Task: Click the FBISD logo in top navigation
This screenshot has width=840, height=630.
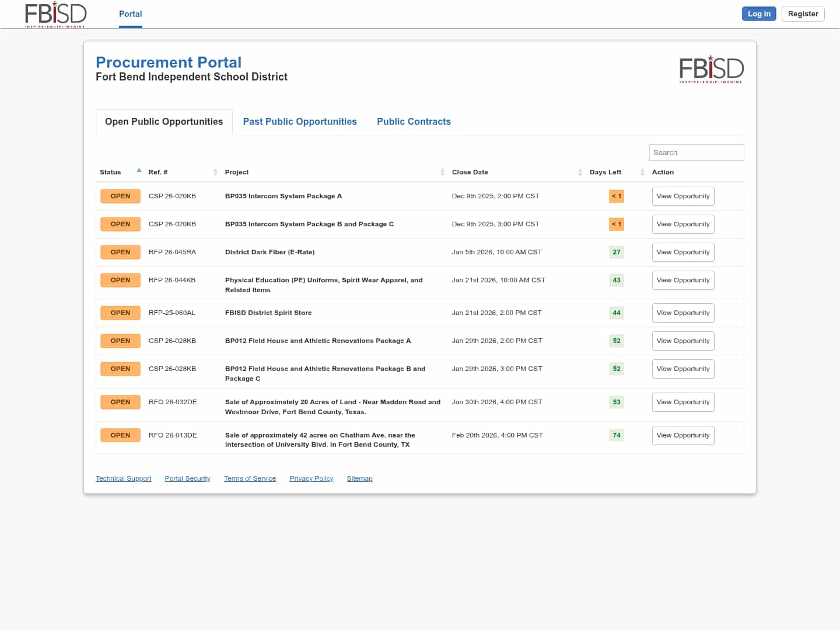Action: (x=55, y=15)
